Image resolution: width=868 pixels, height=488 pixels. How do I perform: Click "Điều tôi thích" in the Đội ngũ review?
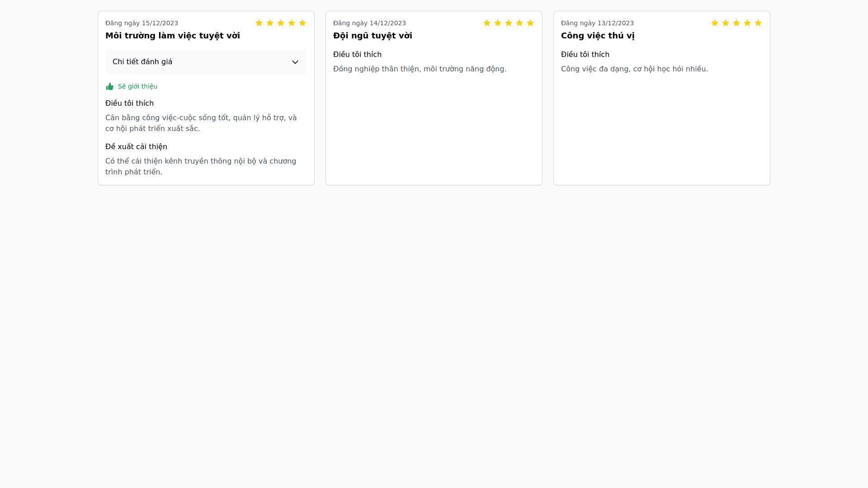(x=357, y=55)
